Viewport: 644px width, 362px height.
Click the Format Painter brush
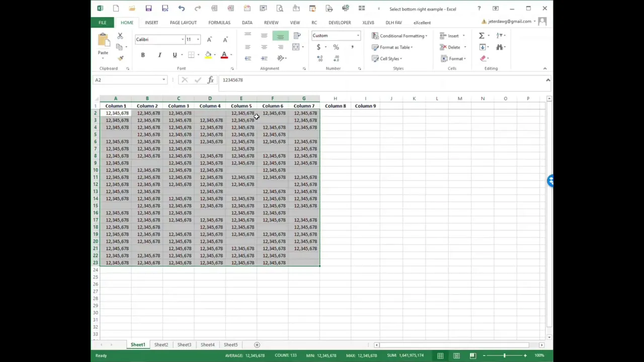[120, 58]
